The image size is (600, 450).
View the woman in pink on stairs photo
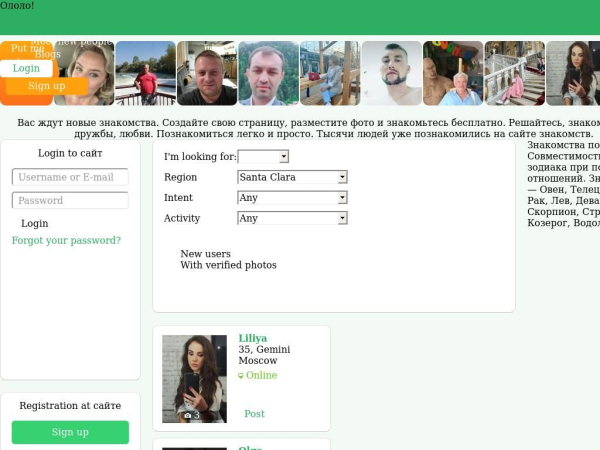click(515, 73)
